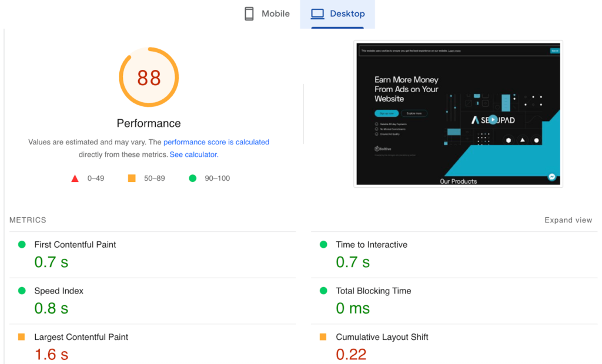This screenshot has height=364, width=602.
Task: Click the orange square beside Largest Contentful Paint
Action: tap(22, 337)
